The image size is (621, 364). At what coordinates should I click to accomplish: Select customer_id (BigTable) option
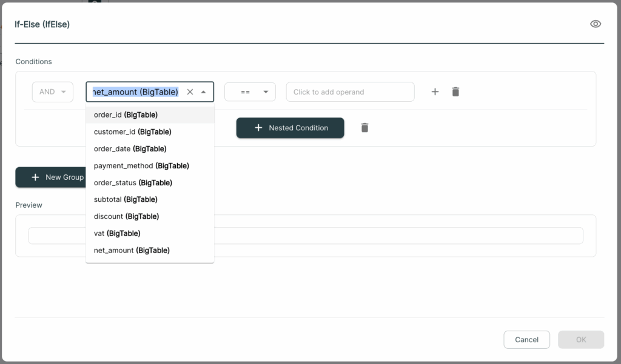150,132
